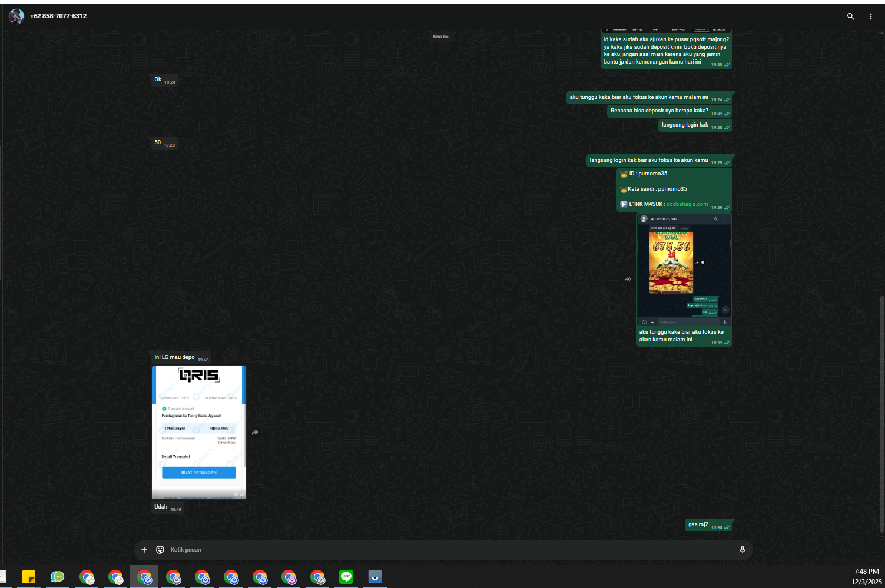Screen dimensions: 885x588
Task: Forward the QRIS payment receipt image
Action: 255,433
